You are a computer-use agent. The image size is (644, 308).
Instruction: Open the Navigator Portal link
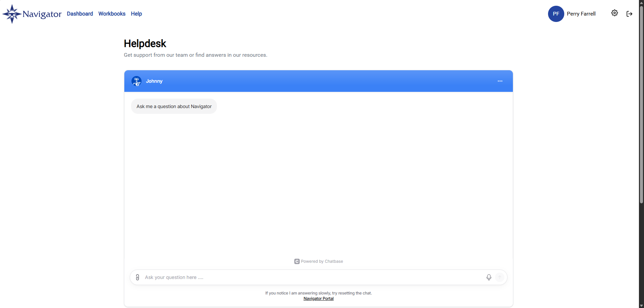319,299
